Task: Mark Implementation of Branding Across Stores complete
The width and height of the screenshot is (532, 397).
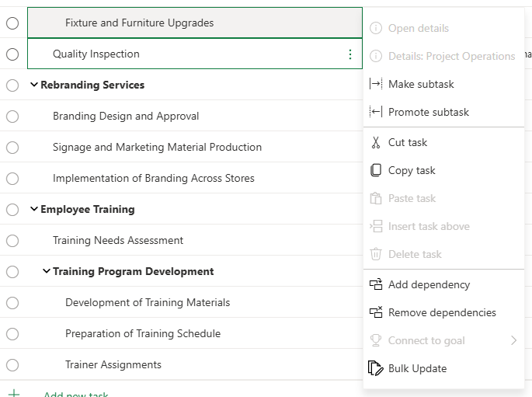Action: (12, 179)
